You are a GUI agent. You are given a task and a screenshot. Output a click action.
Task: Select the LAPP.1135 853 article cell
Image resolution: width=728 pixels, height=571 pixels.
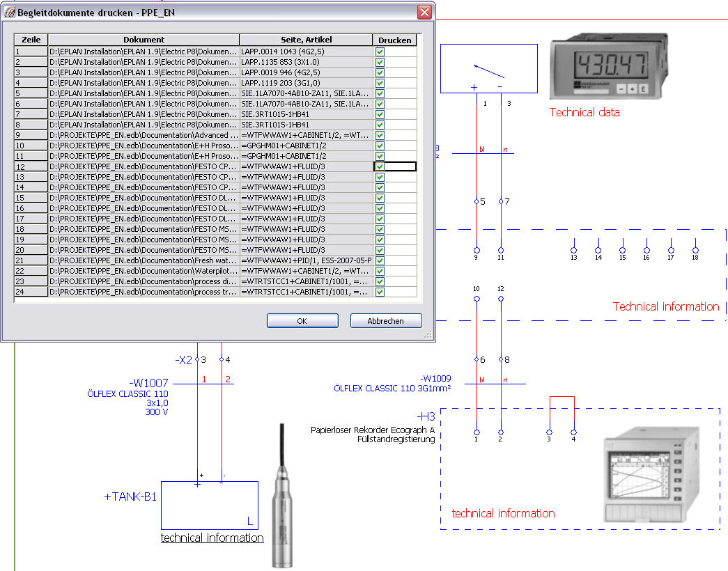(x=306, y=62)
